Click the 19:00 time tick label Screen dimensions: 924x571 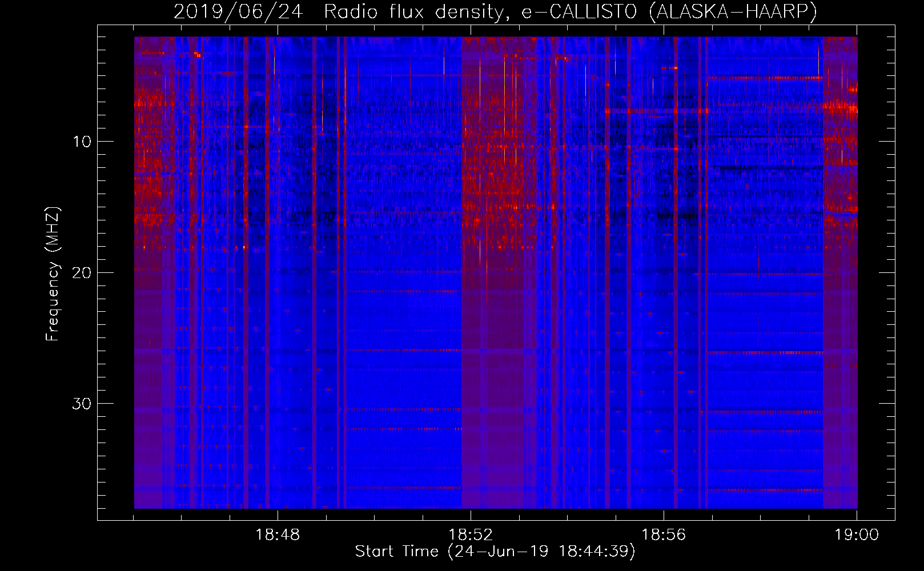tap(857, 535)
